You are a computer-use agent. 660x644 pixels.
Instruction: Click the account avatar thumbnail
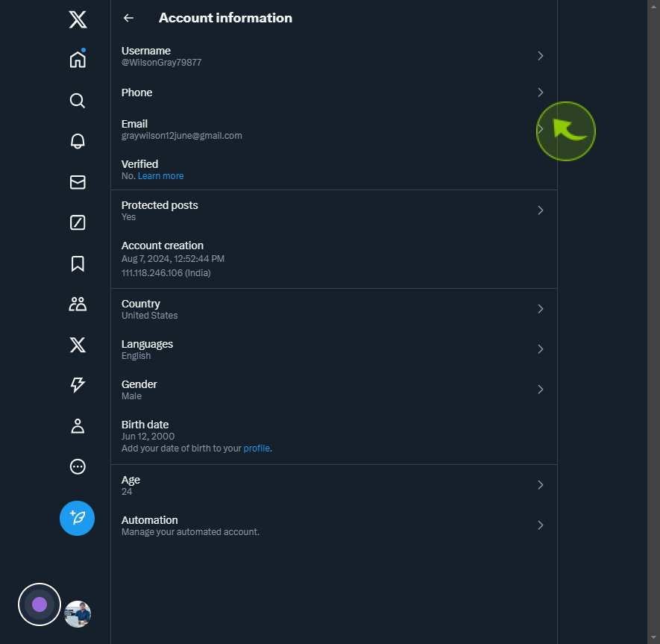point(78,614)
